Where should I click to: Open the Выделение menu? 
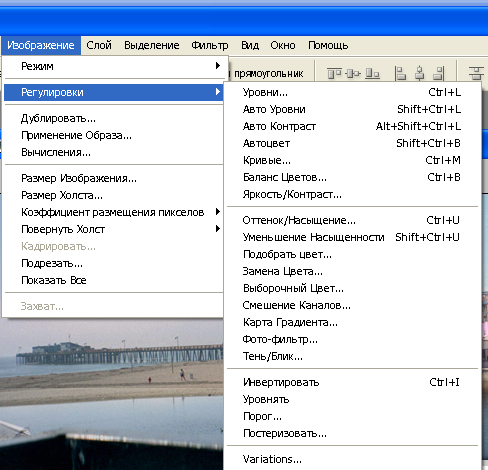click(152, 45)
